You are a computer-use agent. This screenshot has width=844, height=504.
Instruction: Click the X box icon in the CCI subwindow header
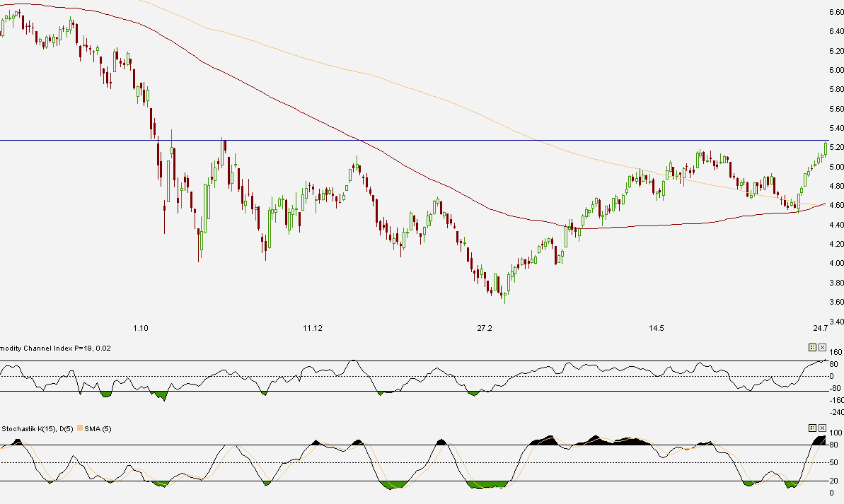point(822,348)
